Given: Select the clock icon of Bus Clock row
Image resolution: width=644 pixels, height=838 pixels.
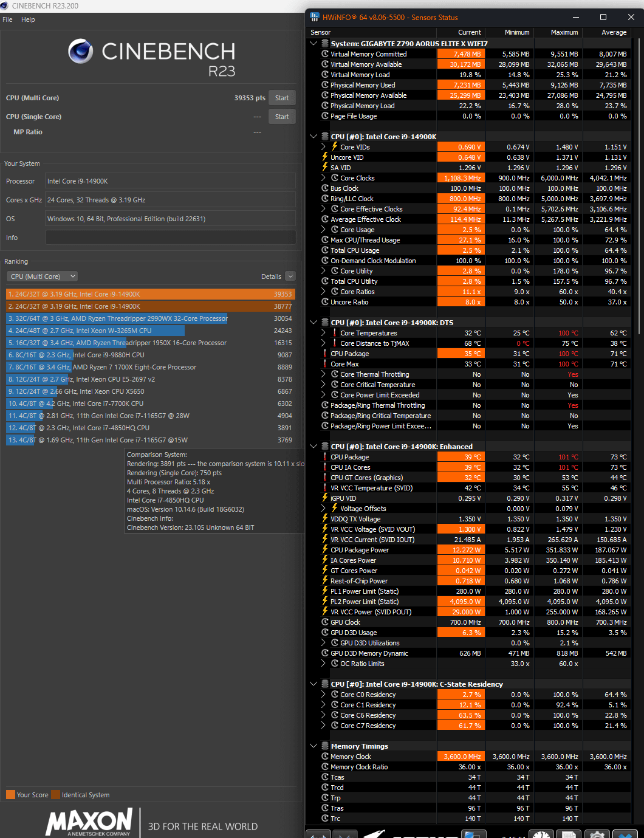Looking at the screenshot, I should tap(325, 188).
